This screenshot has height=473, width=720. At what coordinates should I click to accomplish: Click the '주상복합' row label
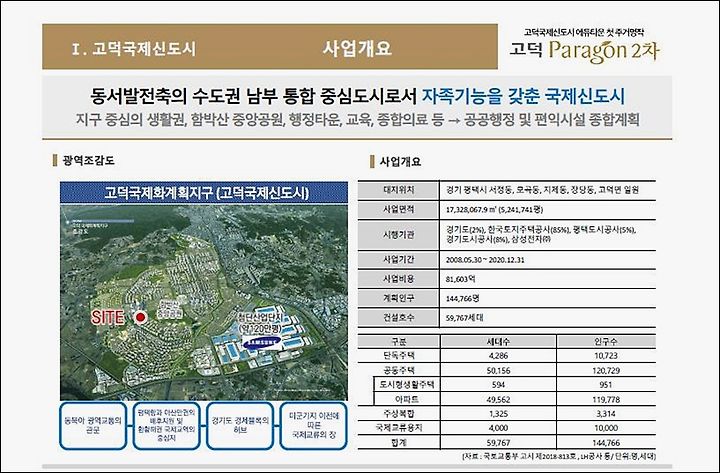point(398,414)
